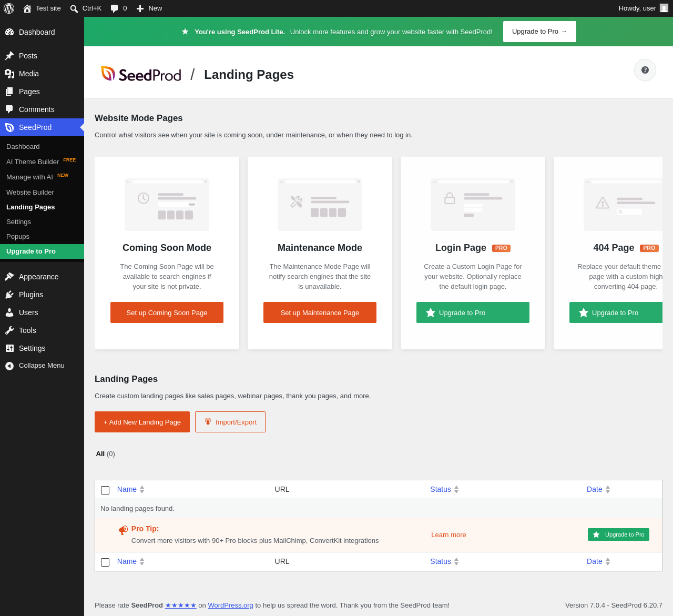Screen dimensions: 673x616
Task: Click the SeedProd logo in page header
Action: (x=141, y=74)
